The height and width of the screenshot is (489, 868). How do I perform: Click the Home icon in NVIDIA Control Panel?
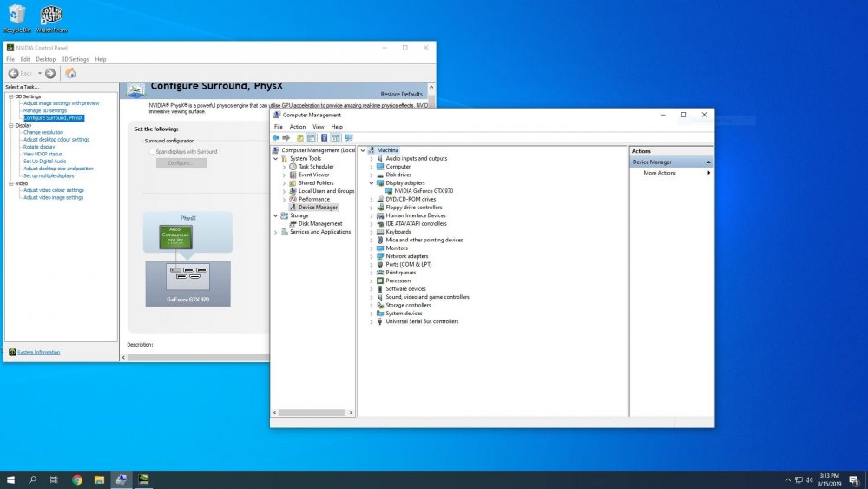click(70, 73)
